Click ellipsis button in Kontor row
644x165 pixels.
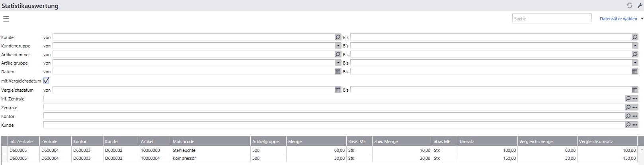(x=635, y=116)
